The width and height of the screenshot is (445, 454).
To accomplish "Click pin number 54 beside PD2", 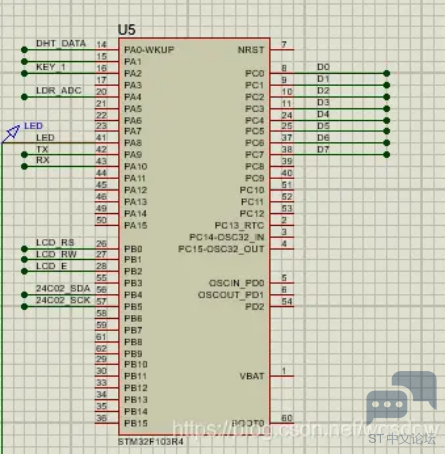I will tap(287, 301).
